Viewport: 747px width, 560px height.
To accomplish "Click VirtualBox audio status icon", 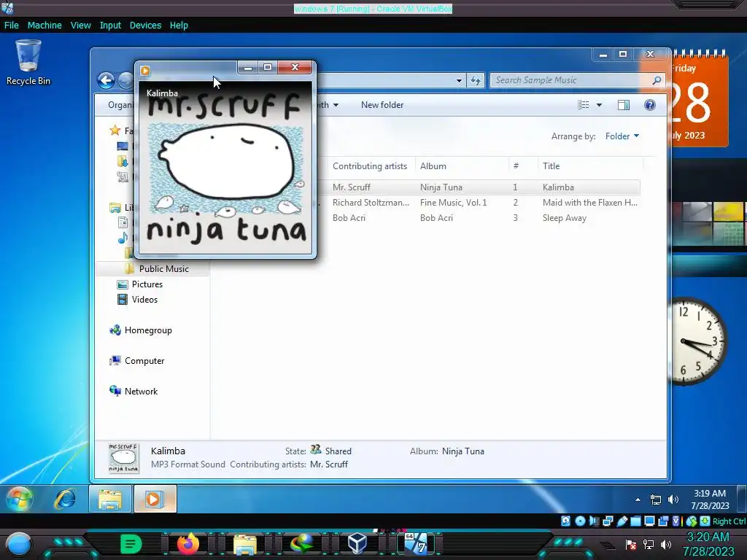I will click(x=594, y=521).
